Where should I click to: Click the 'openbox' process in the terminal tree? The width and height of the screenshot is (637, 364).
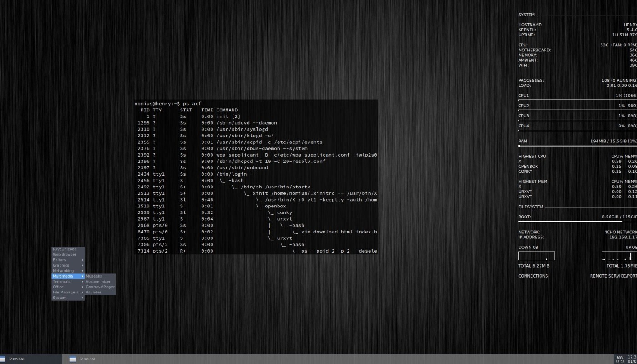(x=275, y=206)
